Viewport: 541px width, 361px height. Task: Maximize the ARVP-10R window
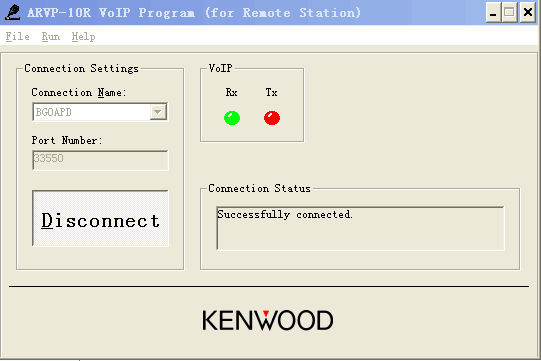(x=509, y=13)
